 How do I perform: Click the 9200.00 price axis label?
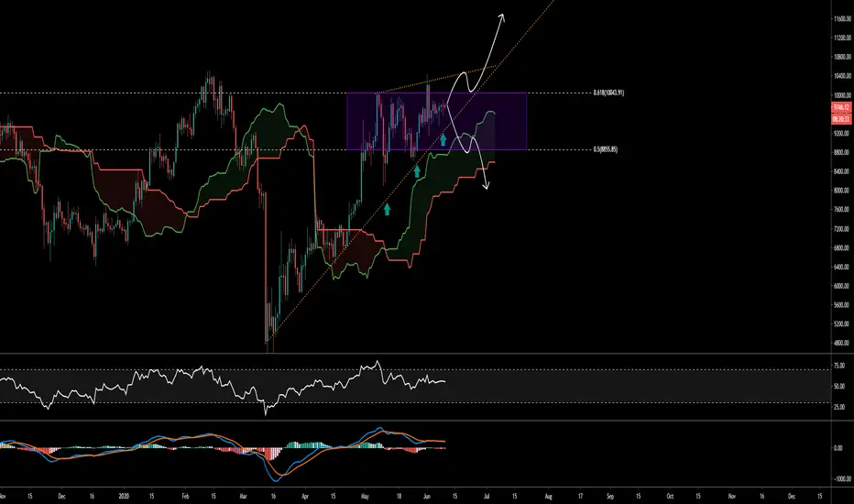(x=843, y=133)
